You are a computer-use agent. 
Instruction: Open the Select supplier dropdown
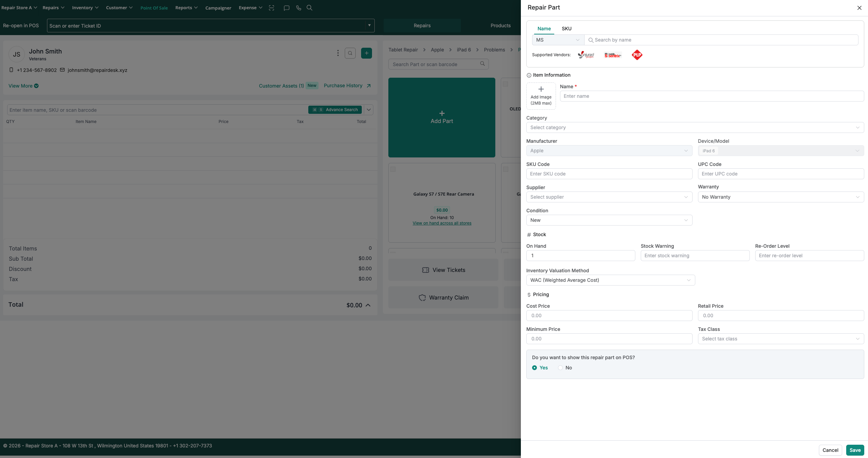609,197
